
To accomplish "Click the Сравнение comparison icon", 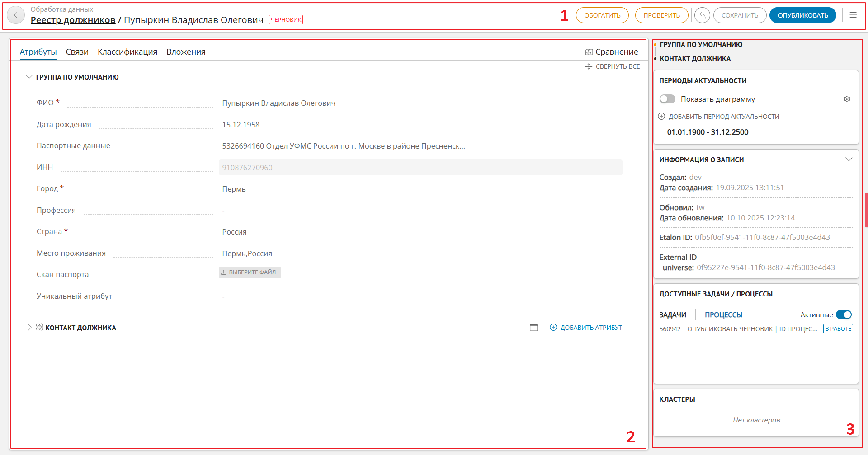I will 589,52.
